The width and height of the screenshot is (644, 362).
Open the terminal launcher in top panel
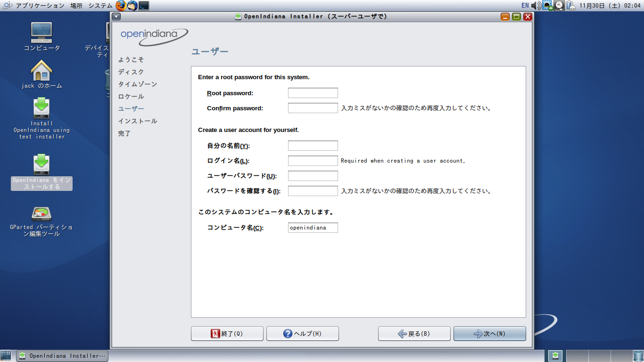[144, 6]
